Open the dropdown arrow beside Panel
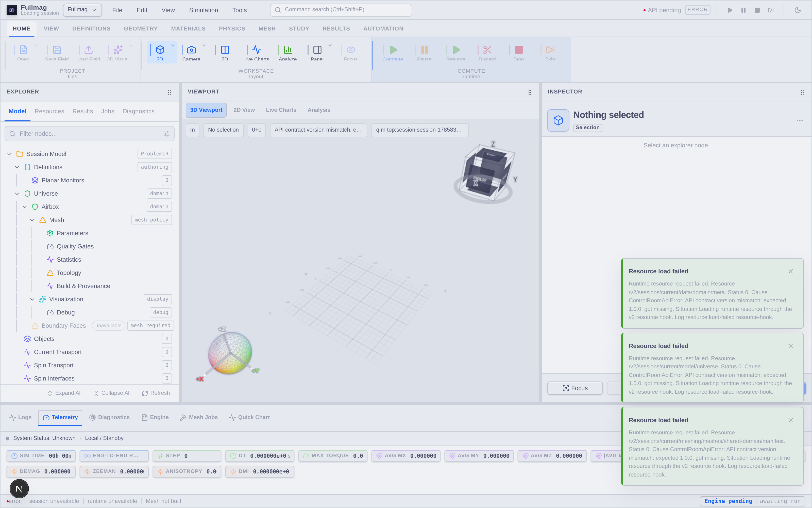This screenshot has width=812, height=508. point(330,45)
